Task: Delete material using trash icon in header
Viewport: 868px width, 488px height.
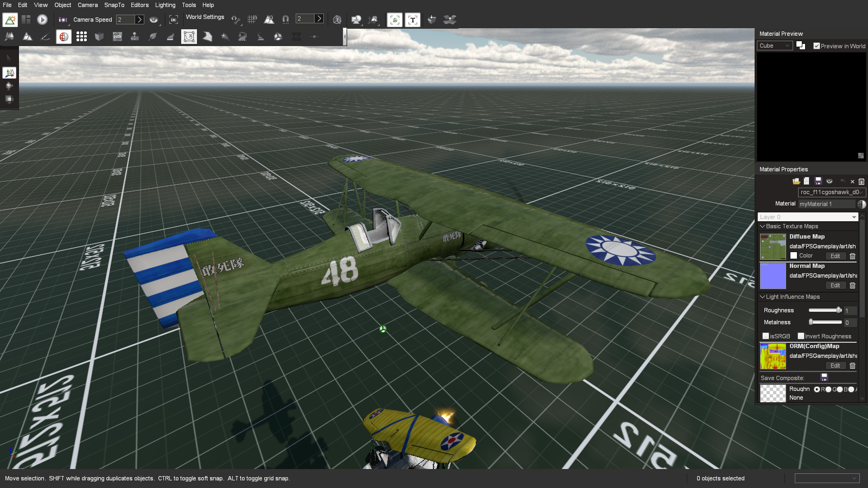Action: 861,182
